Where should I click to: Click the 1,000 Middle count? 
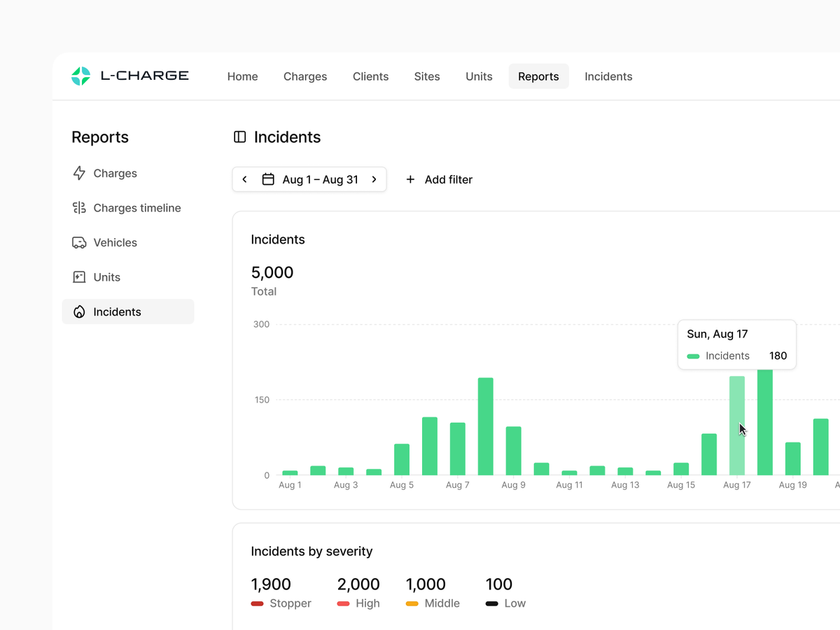point(426,584)
